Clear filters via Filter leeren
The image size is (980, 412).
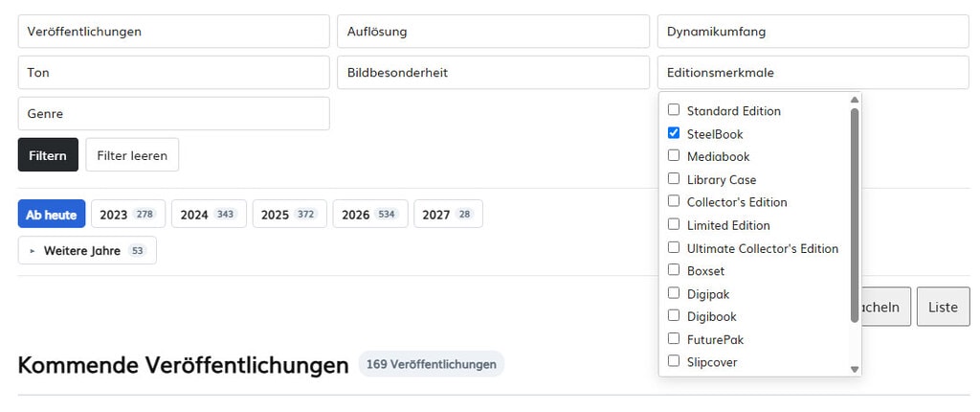click(x=132, y=154)
